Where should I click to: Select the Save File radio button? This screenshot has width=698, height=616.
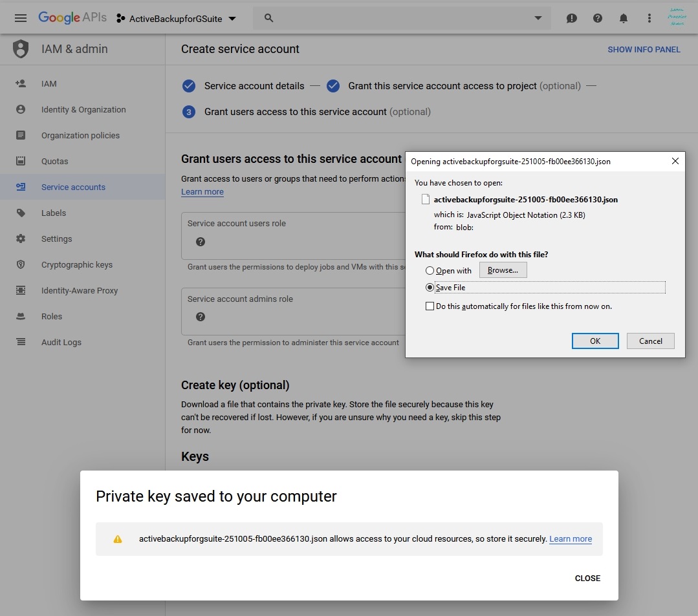click(430, 288)
